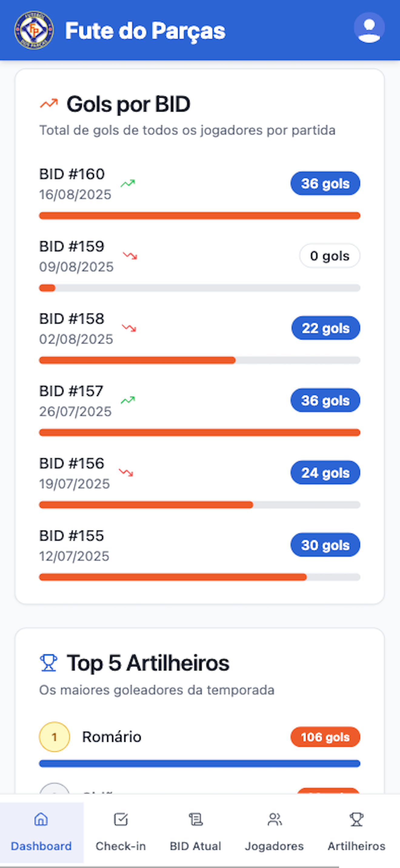Click the Fute do Parças club logo
This screenshot has height=868, width=400.
(x=34, y=30)
